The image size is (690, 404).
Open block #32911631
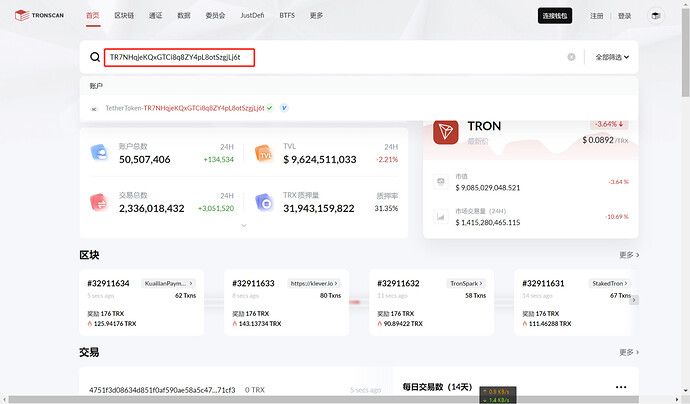click(543, 283)
